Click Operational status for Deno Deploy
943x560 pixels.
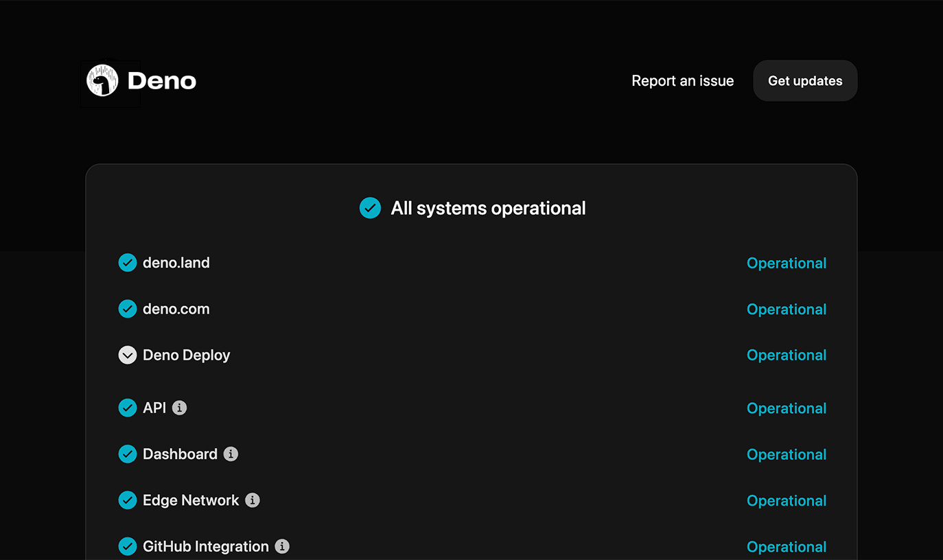tap(787, 355)
